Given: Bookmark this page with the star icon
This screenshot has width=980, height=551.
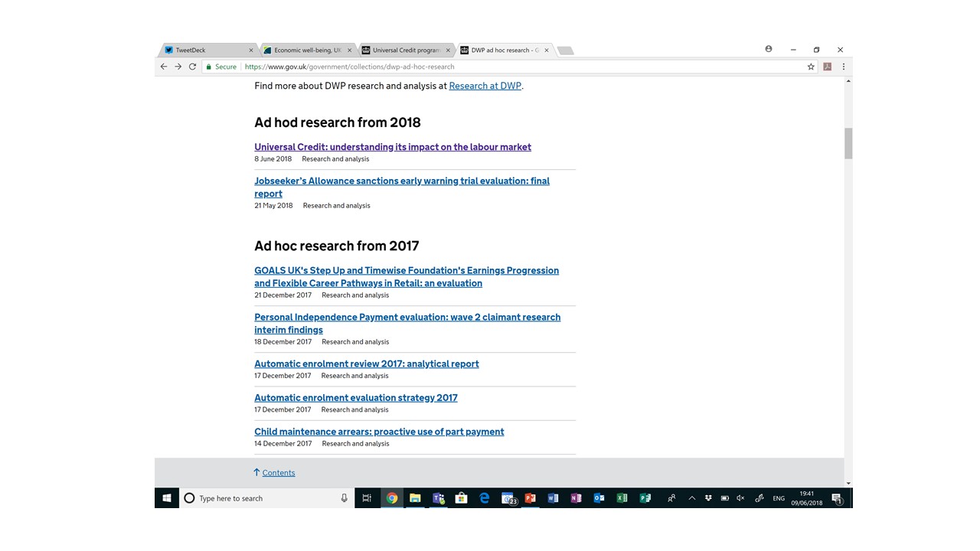Looking at the screenshot, I should point(811,67).
